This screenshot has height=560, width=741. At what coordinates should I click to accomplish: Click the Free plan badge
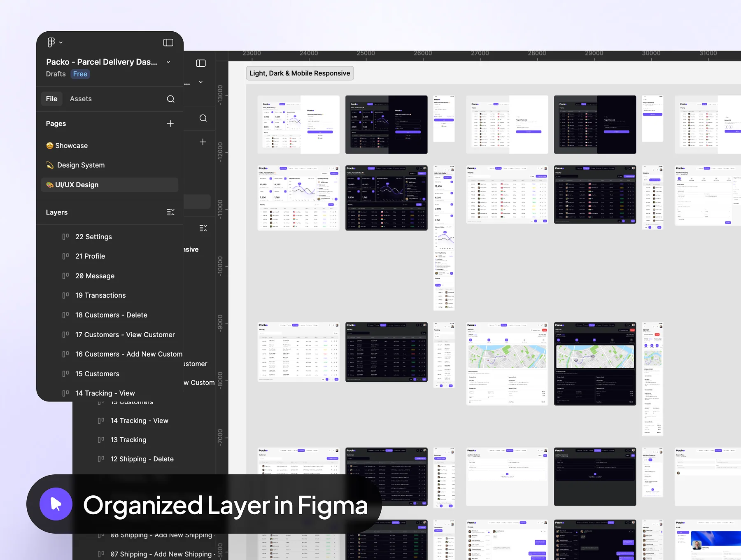(80, 74)
